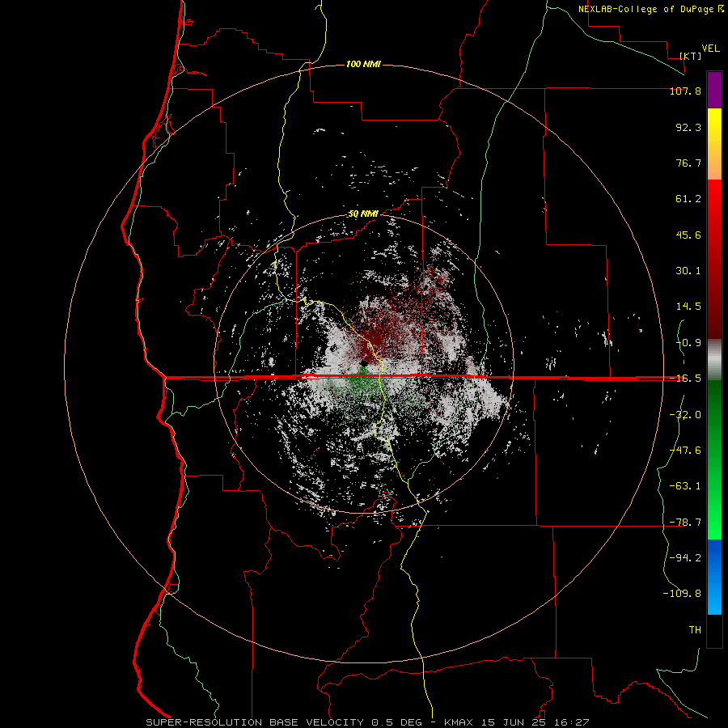Screen dimensions: 728x728
Task: Click the black radar site marker at the map center
Action: [x=364, y=363]
